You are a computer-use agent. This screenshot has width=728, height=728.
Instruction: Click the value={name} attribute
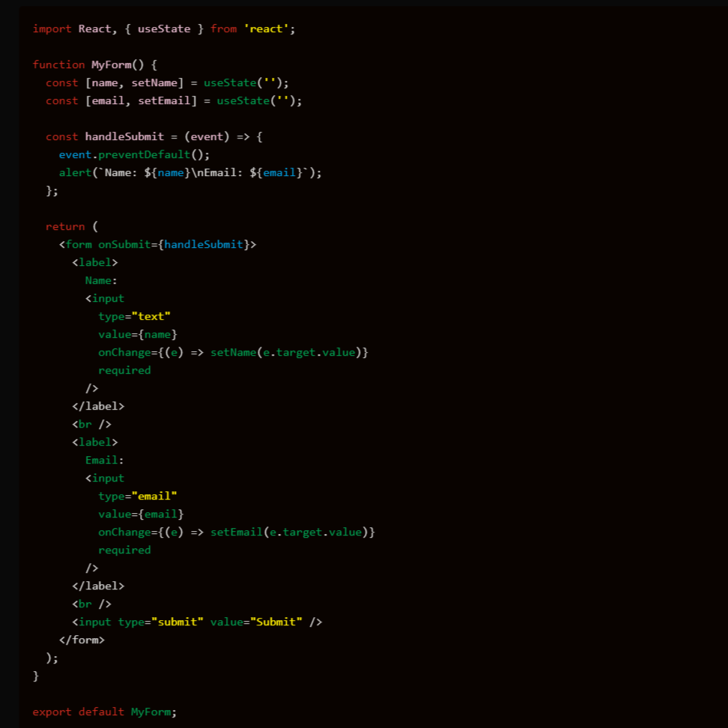138,334
